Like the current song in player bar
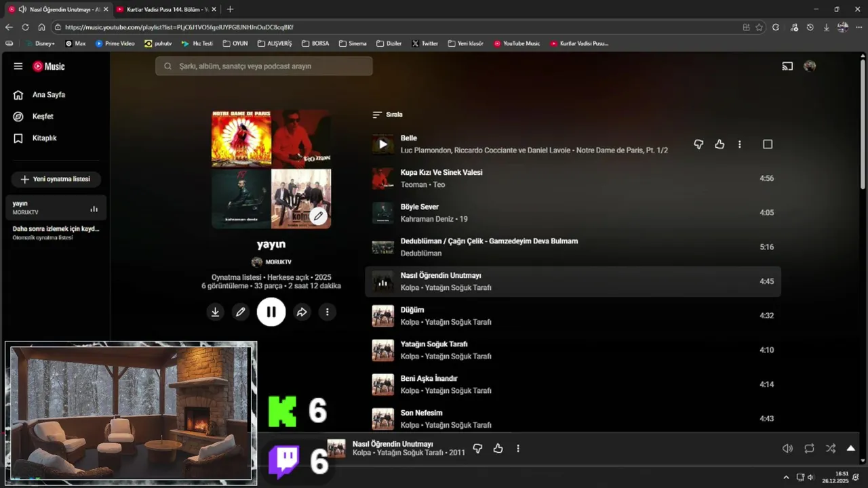The image size is (868, 488). click(x=498, y=449)
